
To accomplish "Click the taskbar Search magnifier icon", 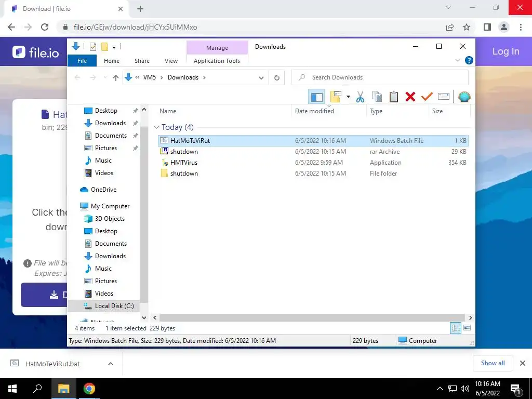I will coord(37,389).
